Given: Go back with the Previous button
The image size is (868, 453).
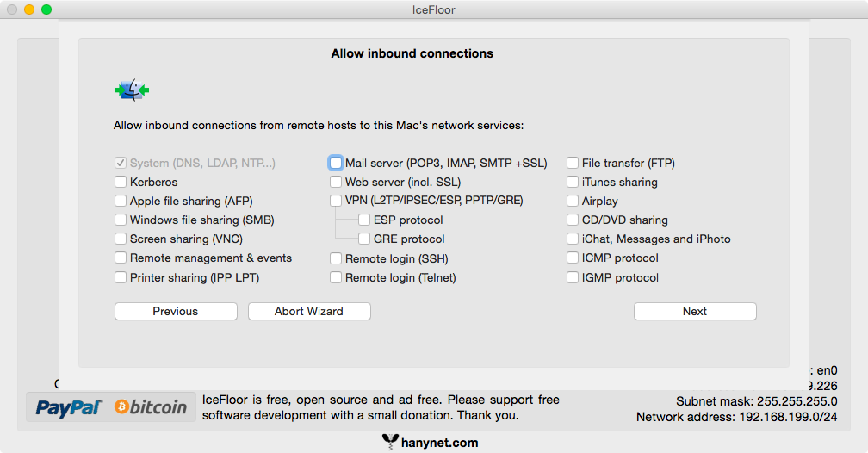Looking at the screenshot, I should coord(176,311).
